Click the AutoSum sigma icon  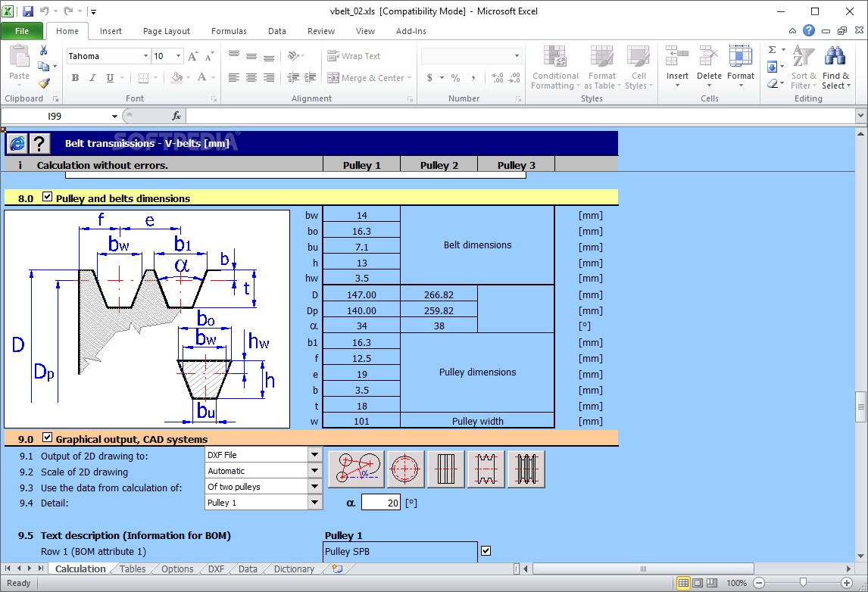click(x=773, y=50)
